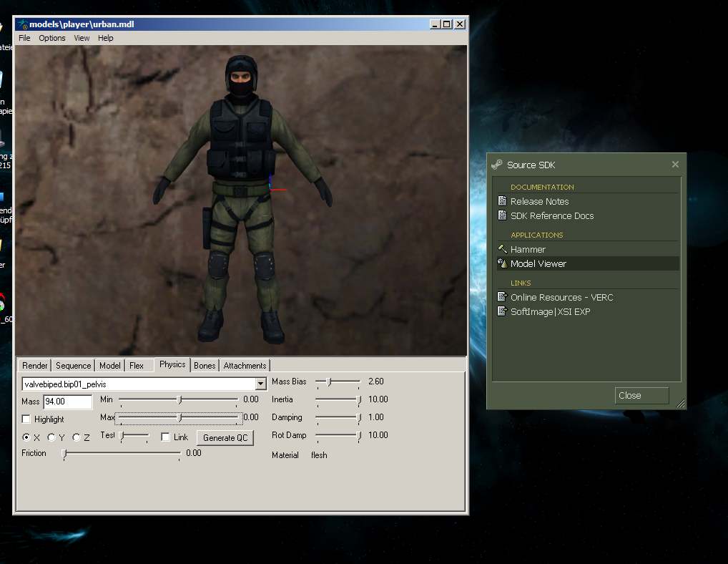Click the Generate QC button

click(x=225, y=437)
